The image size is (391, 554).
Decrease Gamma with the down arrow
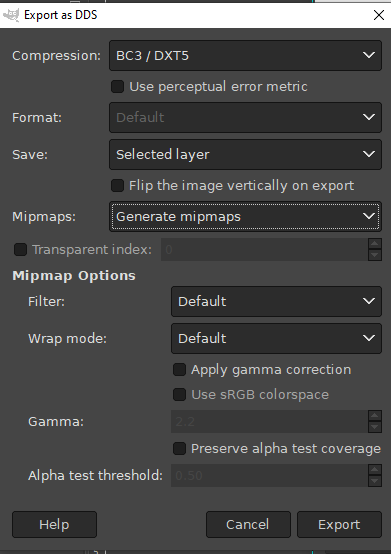[x=375, y=427]
